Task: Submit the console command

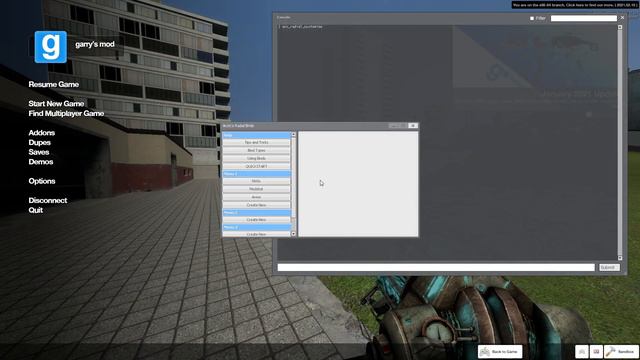Action: 609,267
